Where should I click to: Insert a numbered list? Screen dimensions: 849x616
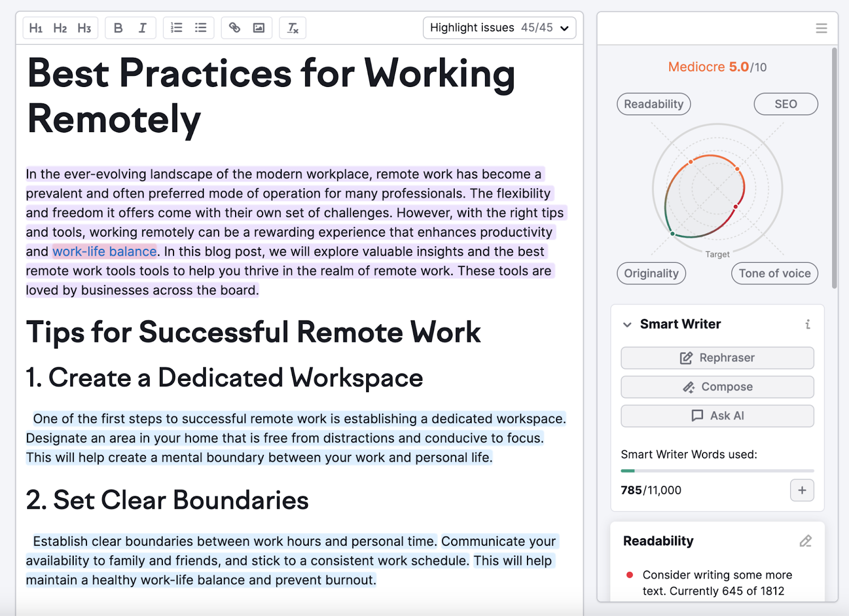pyautogui.click(x=177, y=28)
